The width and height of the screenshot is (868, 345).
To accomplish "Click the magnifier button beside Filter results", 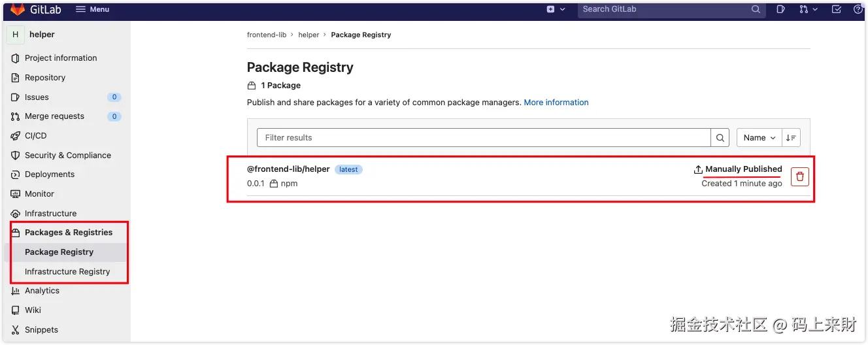I will point(720,138).
